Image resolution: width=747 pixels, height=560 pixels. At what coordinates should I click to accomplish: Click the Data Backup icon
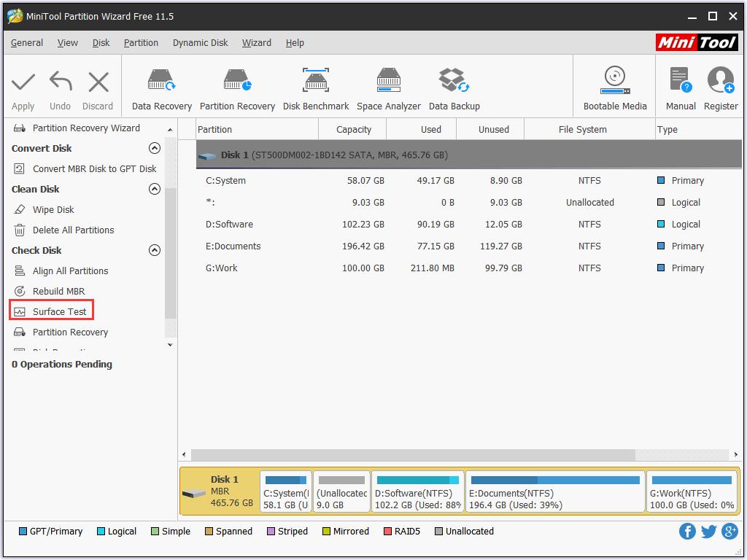point(454,89)
